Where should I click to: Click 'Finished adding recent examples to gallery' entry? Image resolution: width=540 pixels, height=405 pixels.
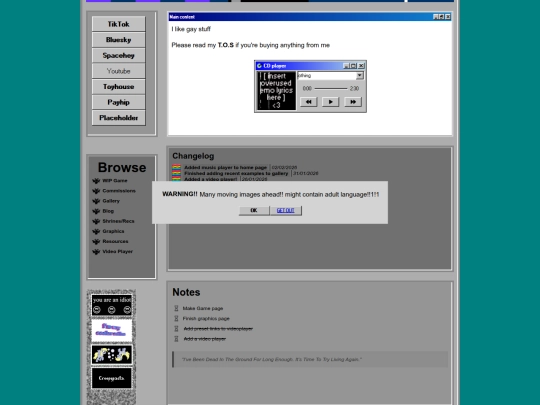point(236,173)
